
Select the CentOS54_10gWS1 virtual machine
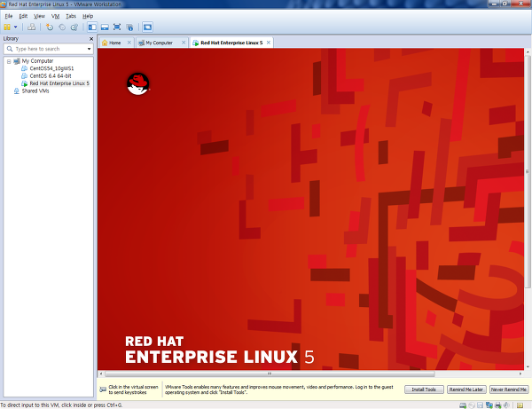[51, 68]
